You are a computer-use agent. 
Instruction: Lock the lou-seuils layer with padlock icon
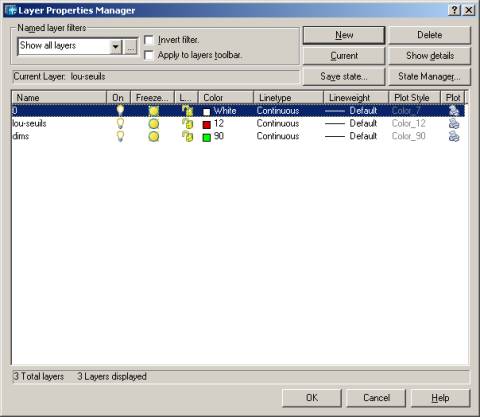tap(187, 124)
